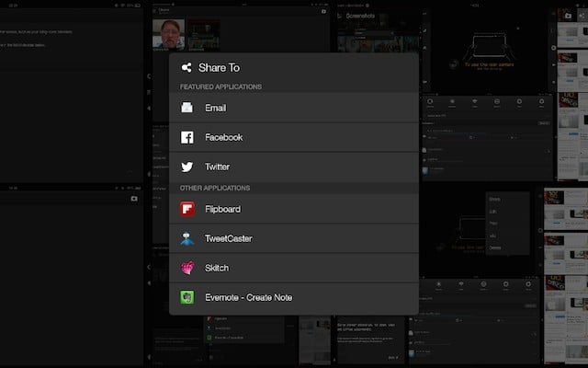
Task: Click the Share To dialog title
Action: pos(219,67)
